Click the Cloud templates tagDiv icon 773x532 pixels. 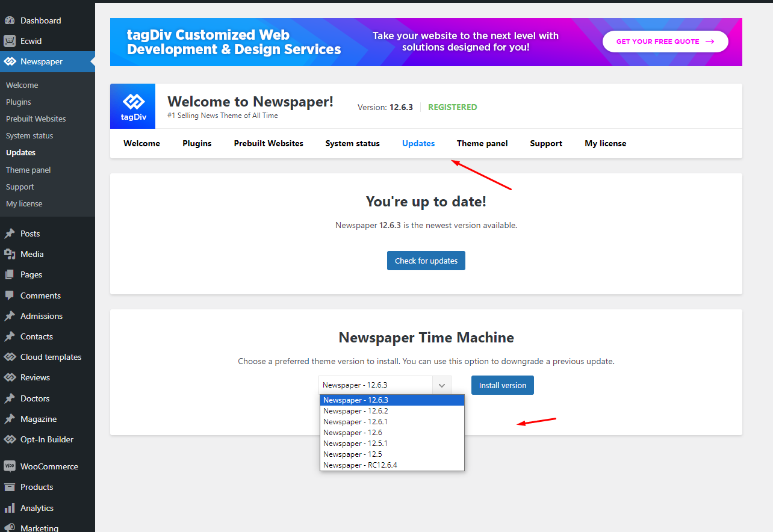click(10, 357)
